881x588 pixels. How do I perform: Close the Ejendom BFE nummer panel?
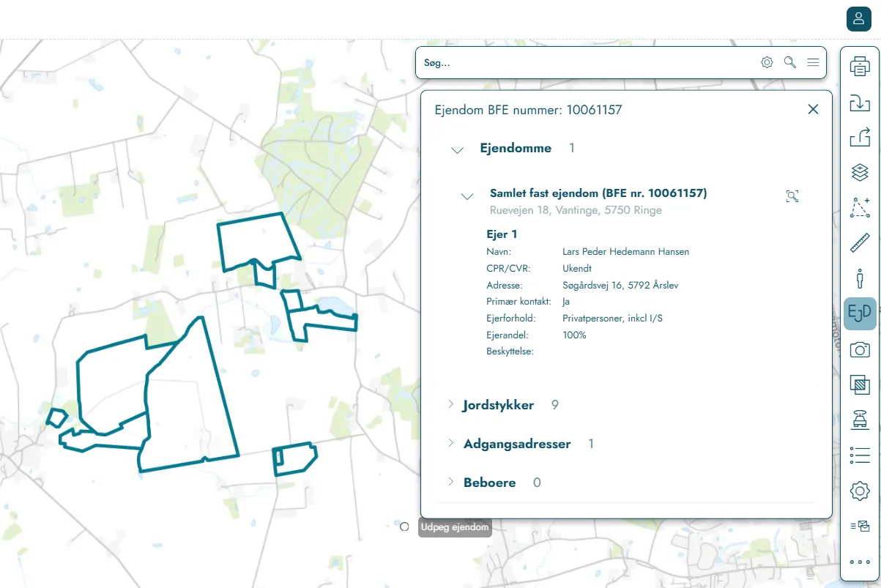(x=813, y=109)
